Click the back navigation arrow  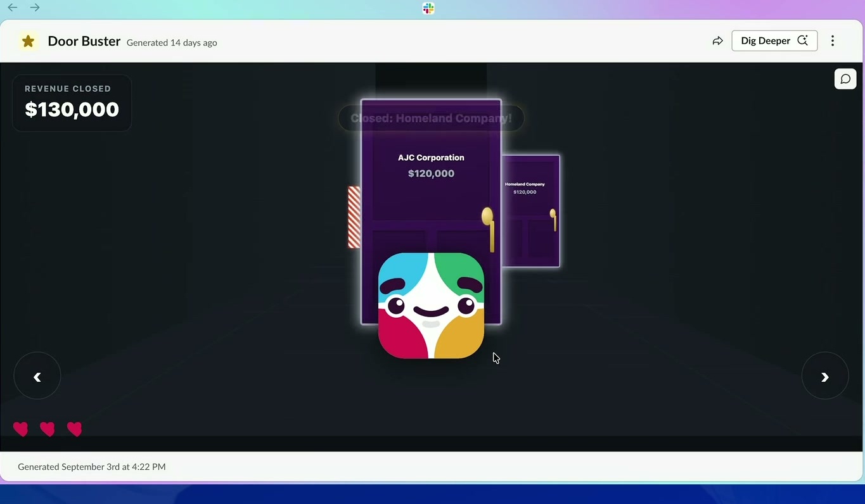[12, 8]
